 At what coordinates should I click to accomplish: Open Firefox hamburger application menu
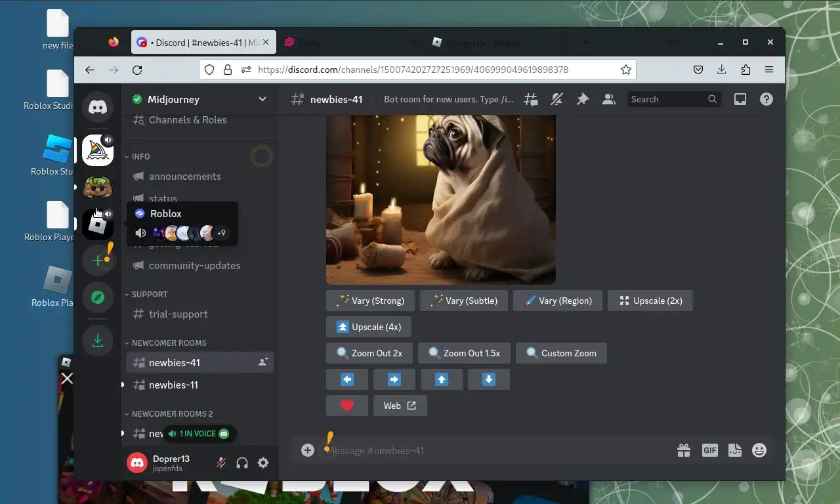point(769,70)
